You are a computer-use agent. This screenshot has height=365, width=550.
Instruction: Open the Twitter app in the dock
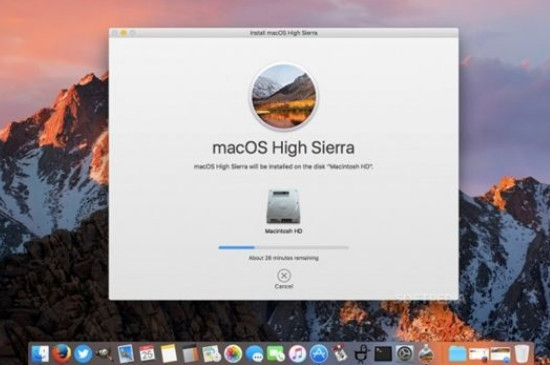83,354
